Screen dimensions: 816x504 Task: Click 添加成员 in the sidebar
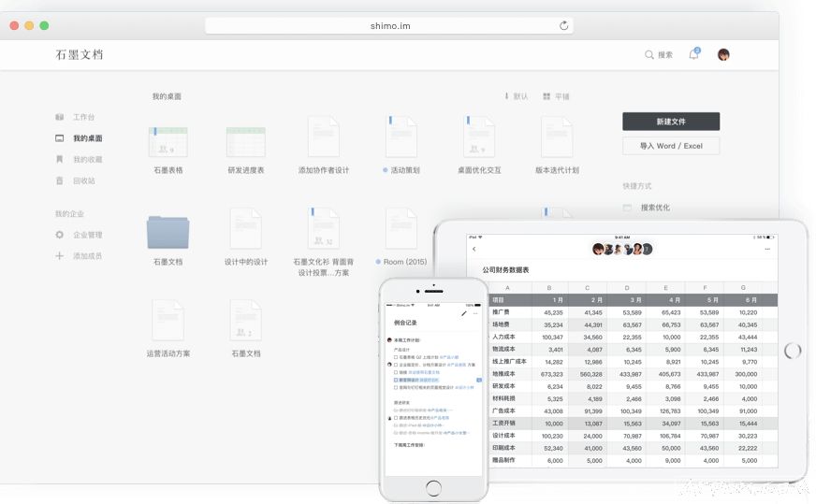point(80,256)
